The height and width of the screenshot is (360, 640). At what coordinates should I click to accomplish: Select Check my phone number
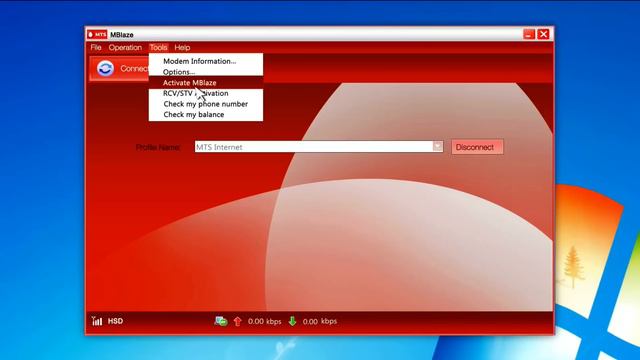pyautogui.click(x=206, y=104)
